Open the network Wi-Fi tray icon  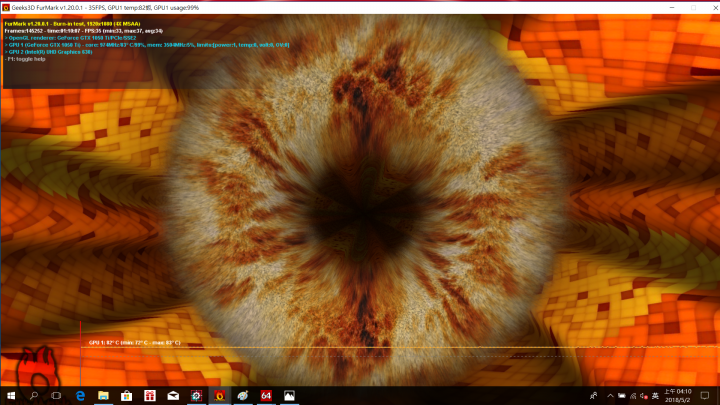[633, 396]
